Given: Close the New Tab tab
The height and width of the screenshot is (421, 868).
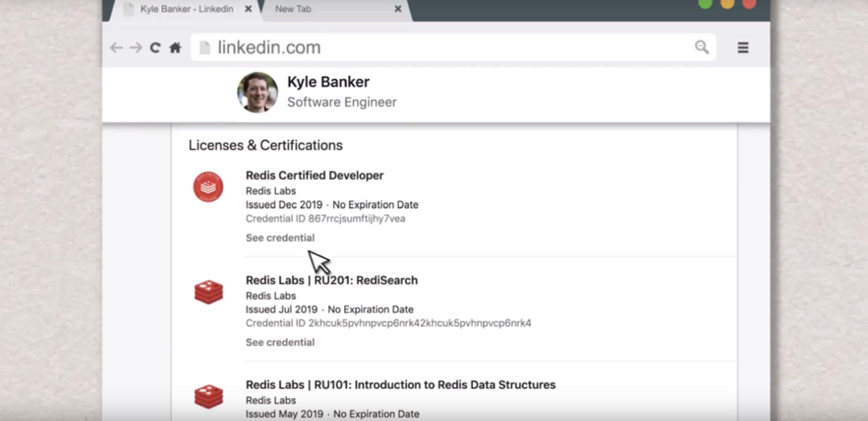Looking at the screenshot, I should click(398, 9).
